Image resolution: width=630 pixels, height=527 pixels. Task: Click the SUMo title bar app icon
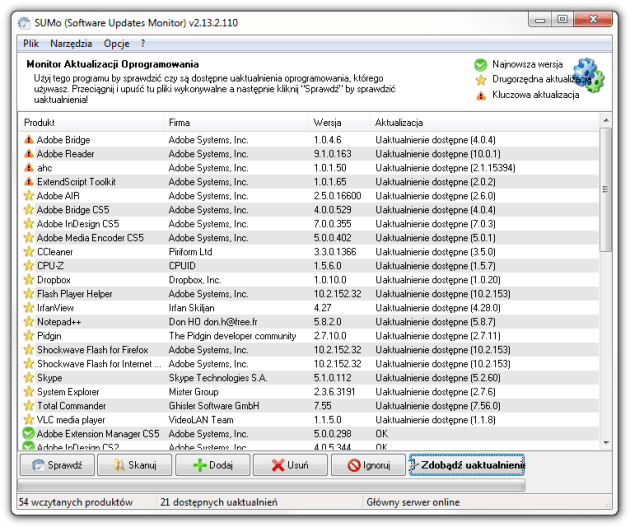[24, 23]
